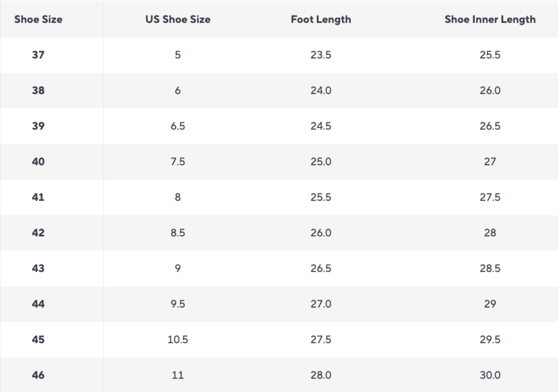The image size is (558, 392).
Task: Click shoe size 42 cell
Action: click(x=38, y=233)
